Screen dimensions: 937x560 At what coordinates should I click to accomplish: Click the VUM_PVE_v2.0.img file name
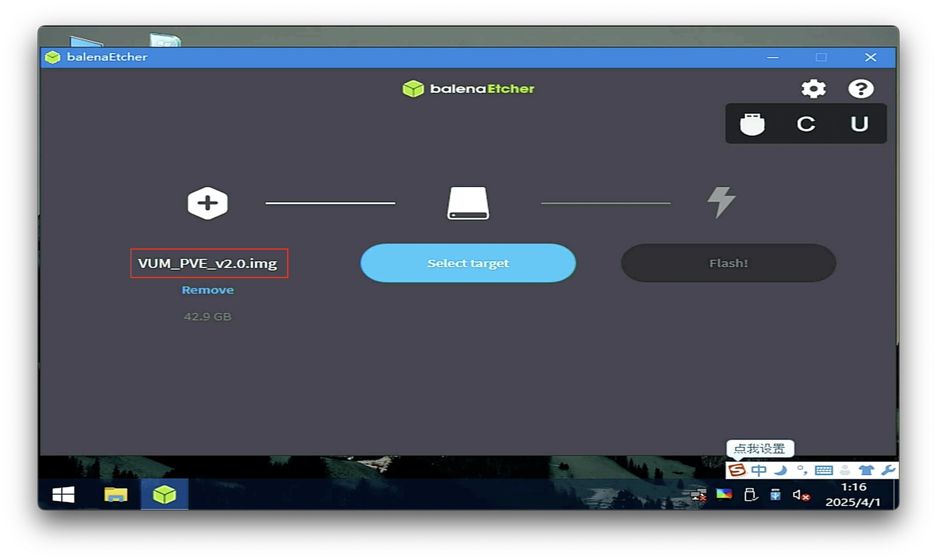[x=208, y=263]
